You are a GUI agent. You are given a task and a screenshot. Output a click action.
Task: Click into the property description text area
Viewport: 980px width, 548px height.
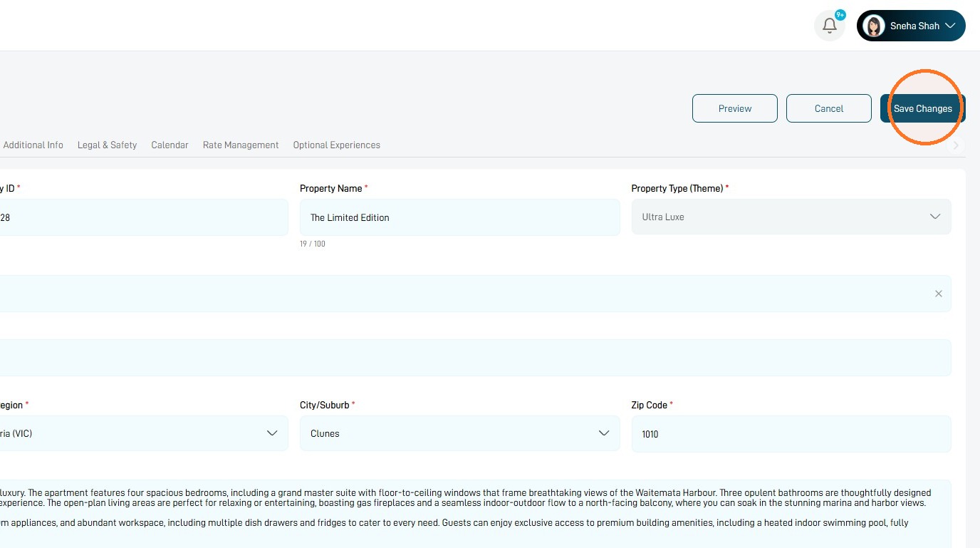(x=476, y=514)
